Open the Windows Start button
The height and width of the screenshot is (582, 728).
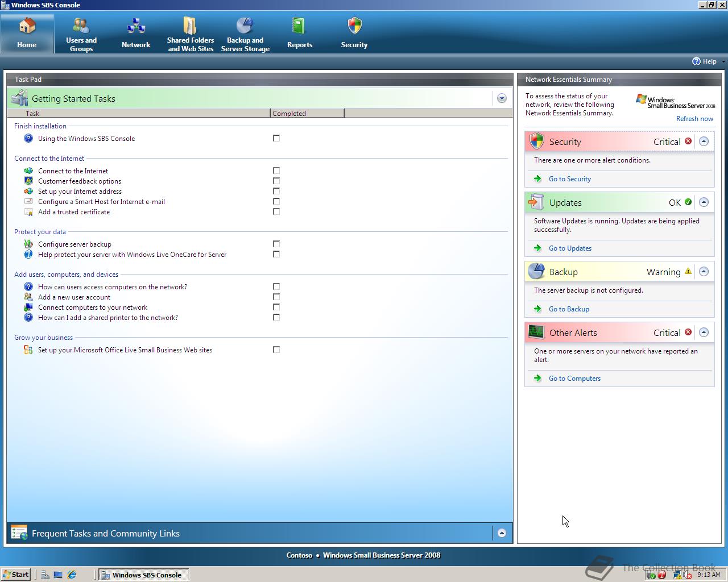coord(16,575)
